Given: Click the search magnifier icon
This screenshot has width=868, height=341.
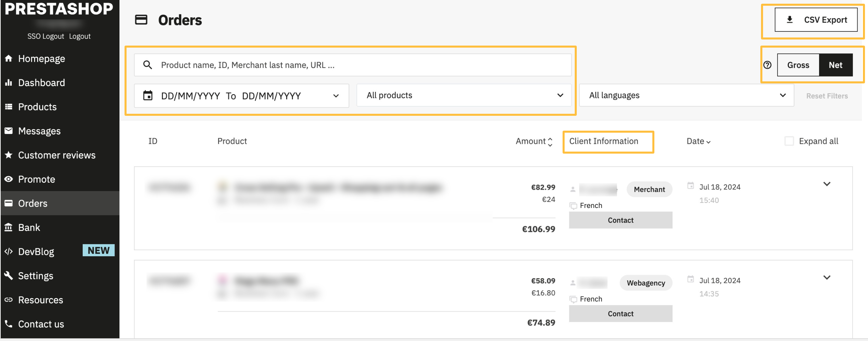Looking at the screenshot, I should click(x=147, y=65).
